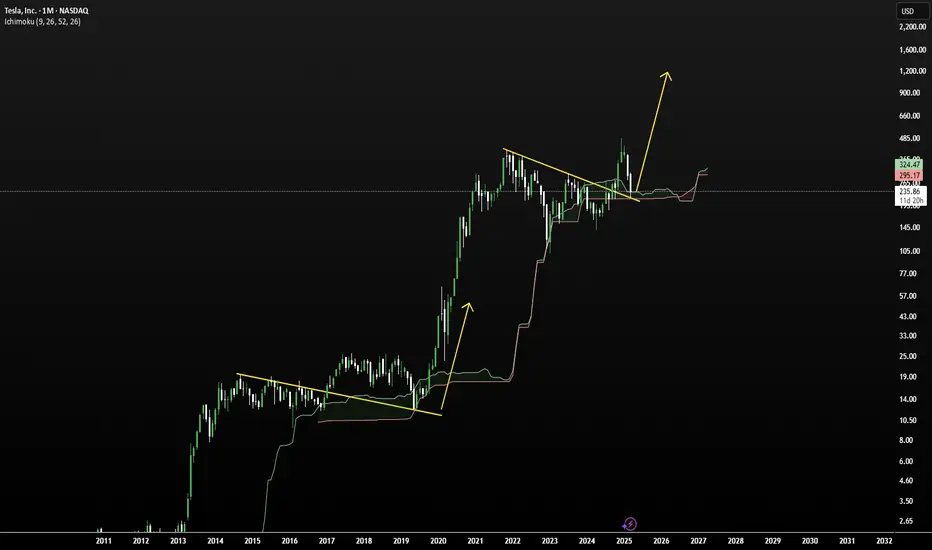
Task: Click the 11d 20h countdown label
Action: [910, 201]
